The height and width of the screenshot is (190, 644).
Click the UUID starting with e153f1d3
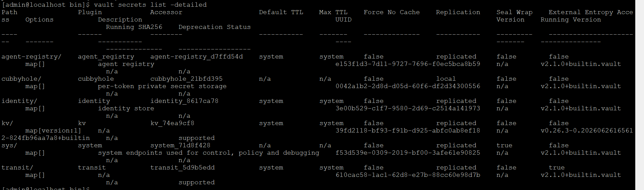[408, 64]
